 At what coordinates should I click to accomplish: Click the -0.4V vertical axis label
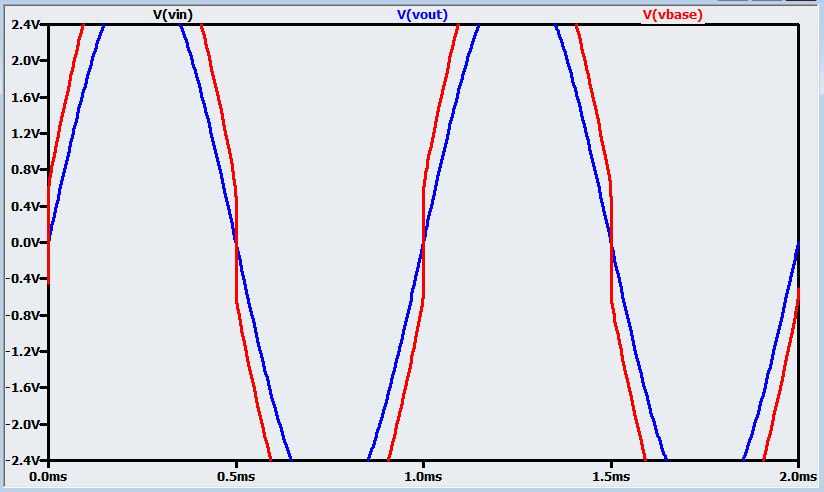24,279
